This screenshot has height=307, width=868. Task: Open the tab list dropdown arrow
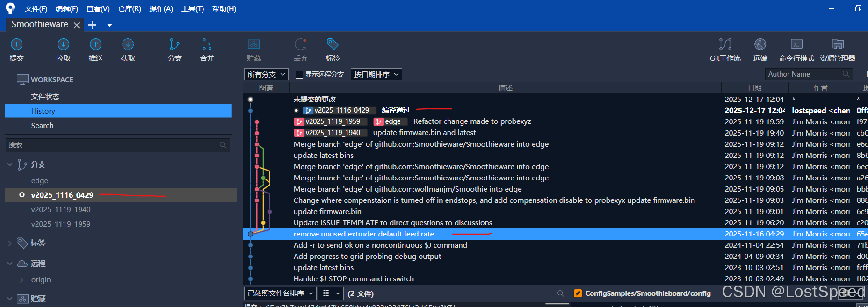tap(109, 25)
